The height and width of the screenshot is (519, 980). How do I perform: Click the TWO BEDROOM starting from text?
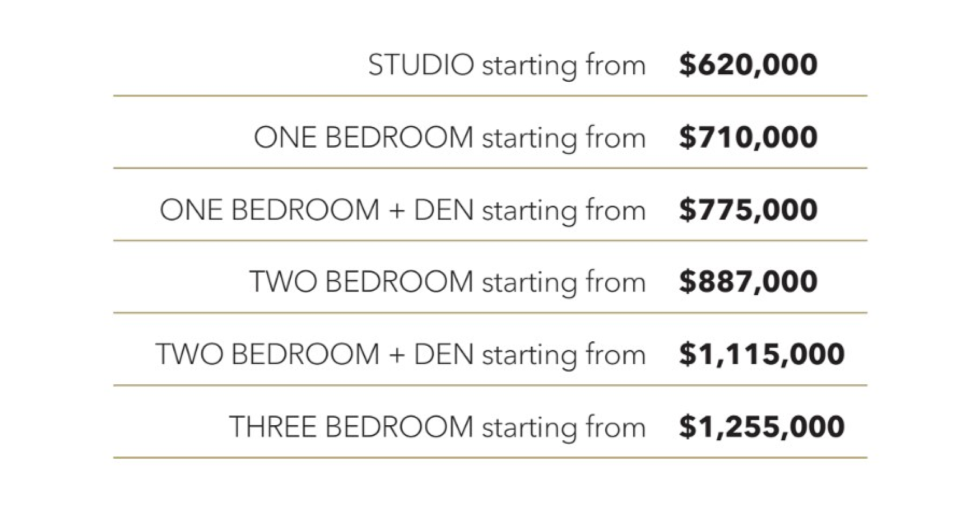pos(448,282)
